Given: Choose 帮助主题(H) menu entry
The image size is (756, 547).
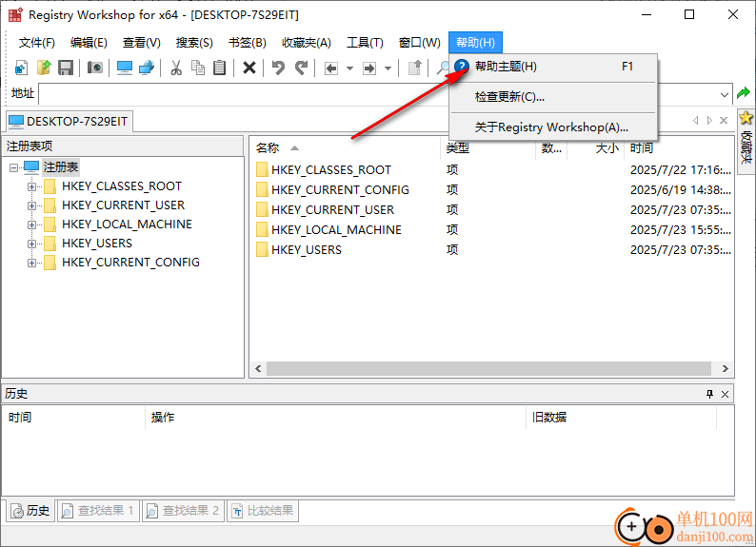Looking at the screenshot, I should coord(553,67).
